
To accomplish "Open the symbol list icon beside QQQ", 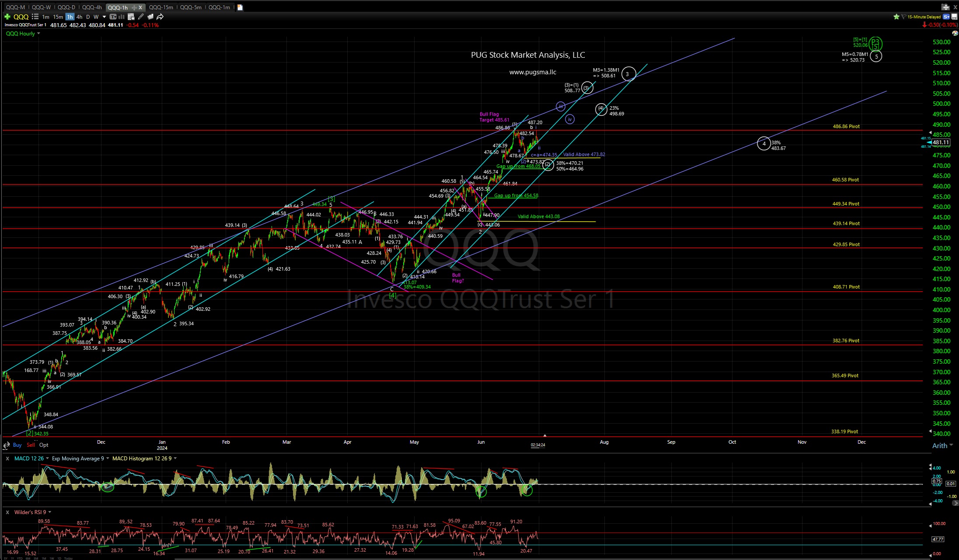I will tap(35, 17).
